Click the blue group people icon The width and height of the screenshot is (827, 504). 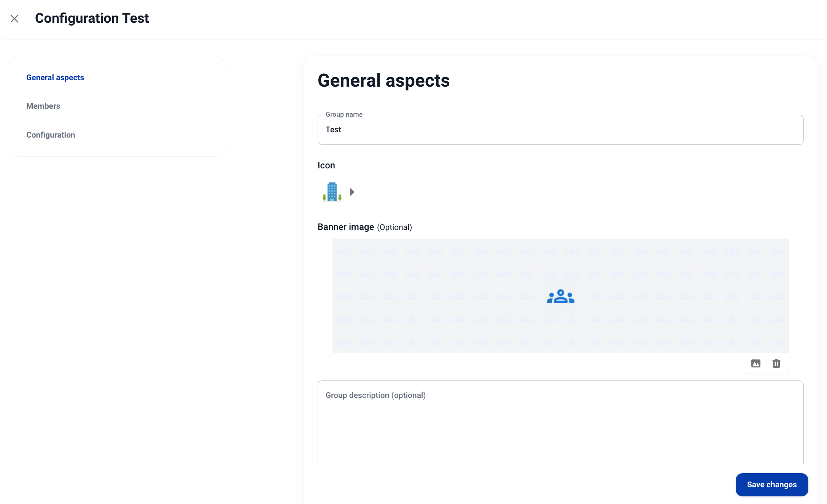(x=560, y=296)
